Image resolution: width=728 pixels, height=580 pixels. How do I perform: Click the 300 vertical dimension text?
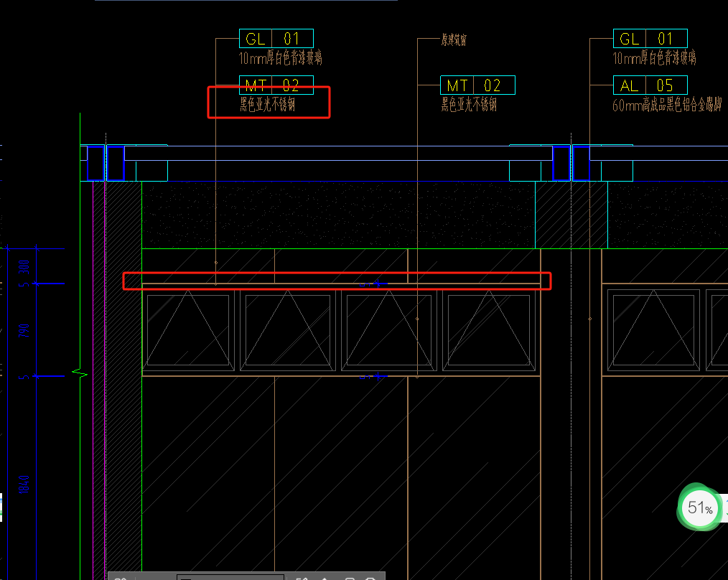point(24,267)
